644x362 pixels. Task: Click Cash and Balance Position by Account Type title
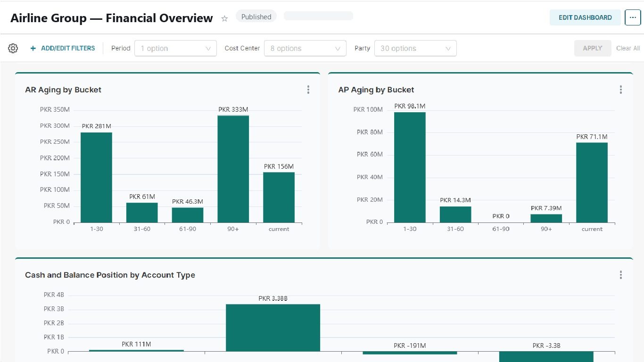tap(110, 275)
